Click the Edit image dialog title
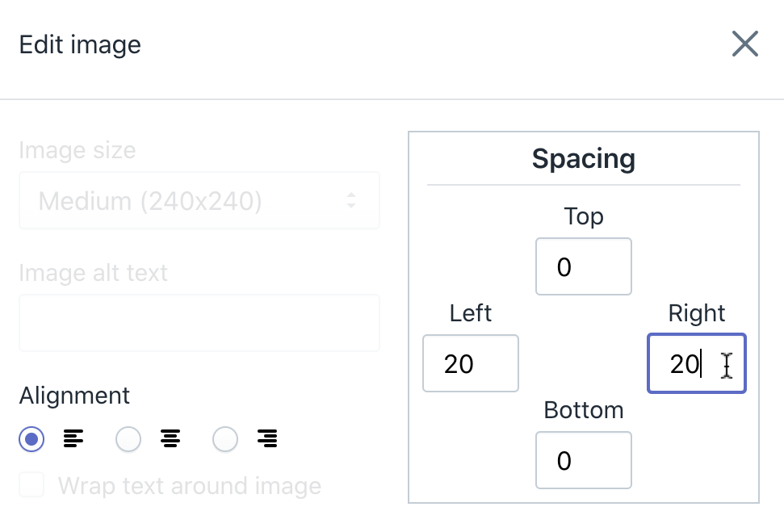 point(80,45)
